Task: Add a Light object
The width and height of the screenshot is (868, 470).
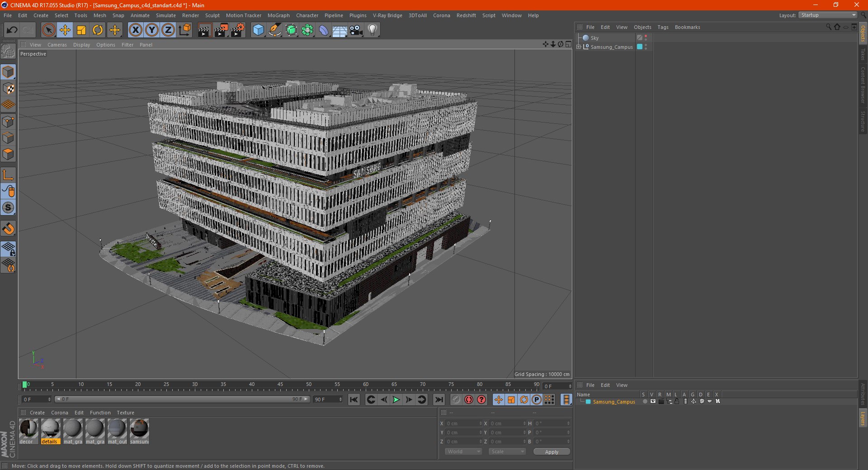Action: 373,30
